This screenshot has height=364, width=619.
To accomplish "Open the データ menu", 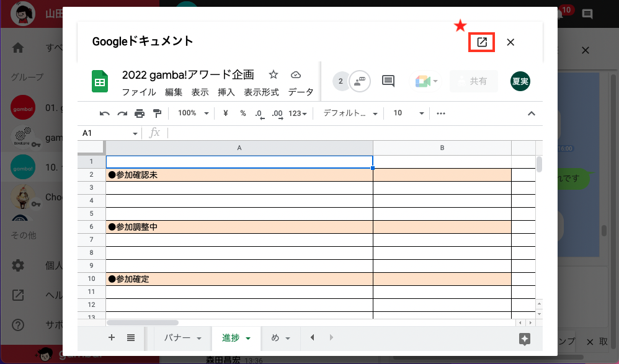I will click(300, 92).
